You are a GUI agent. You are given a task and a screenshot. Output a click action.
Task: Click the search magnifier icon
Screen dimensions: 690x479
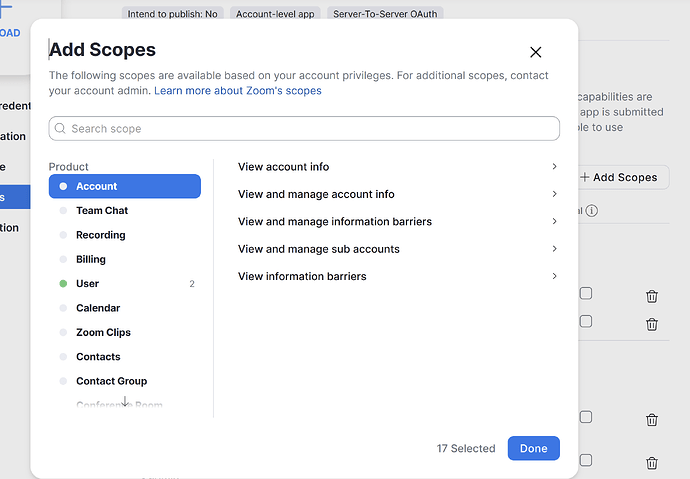click(60, 128)
